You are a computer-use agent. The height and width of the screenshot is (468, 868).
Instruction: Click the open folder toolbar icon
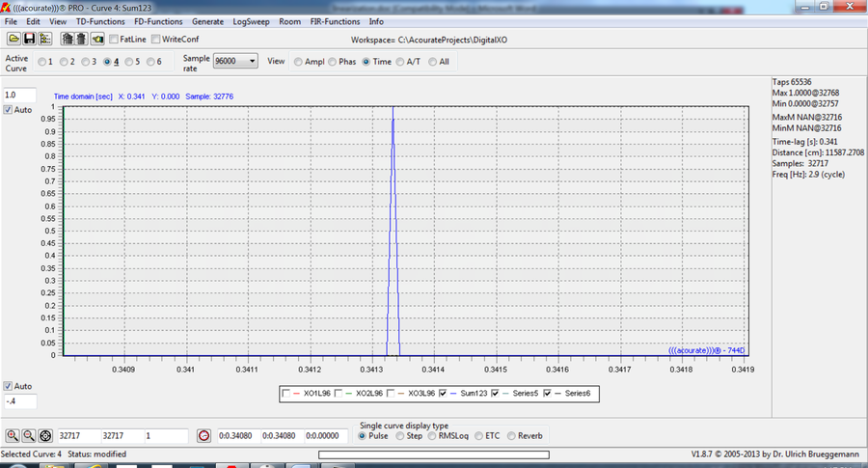(x=14, y=39)
